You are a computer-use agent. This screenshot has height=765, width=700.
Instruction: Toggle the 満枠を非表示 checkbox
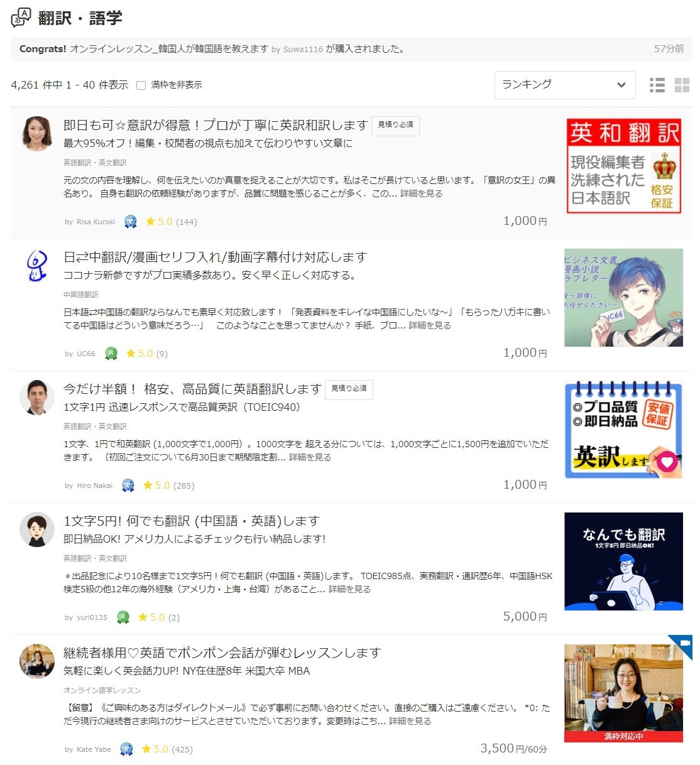tap(141, 85)
